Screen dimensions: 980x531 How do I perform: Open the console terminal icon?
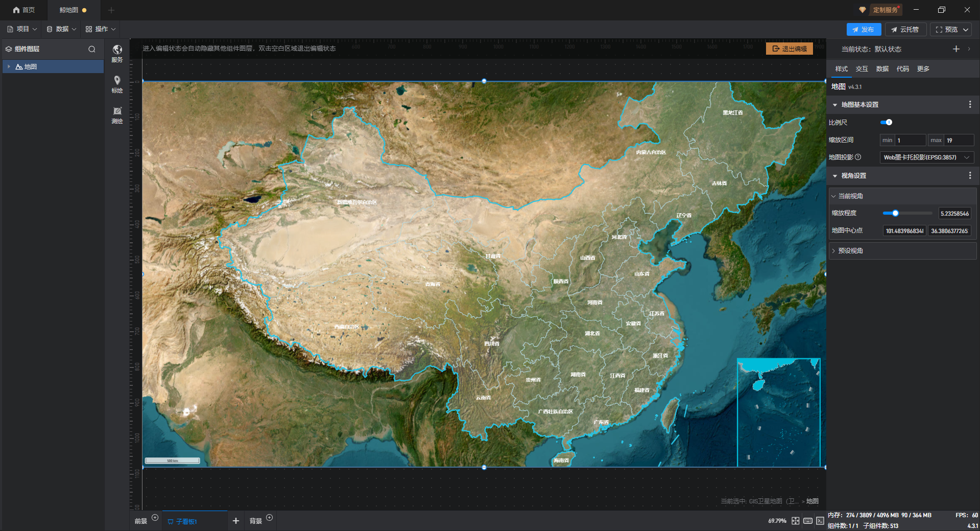click(820, 521)
